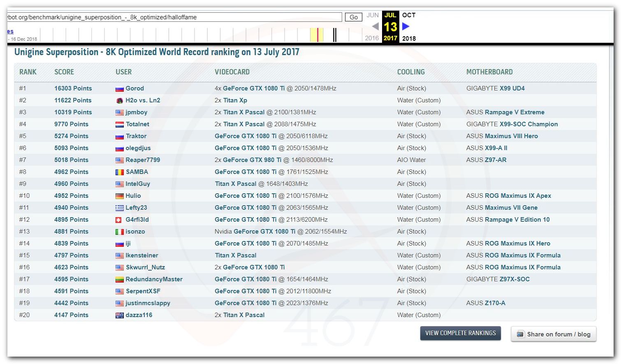621x364 pixels.
Task: Click the Greek flag beside Lefty23
Action: point(120,208)
